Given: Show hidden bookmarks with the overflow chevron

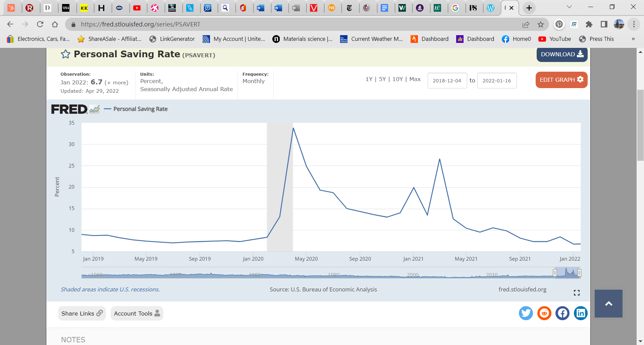Looking at the screenshot, I should coord(633,39).
